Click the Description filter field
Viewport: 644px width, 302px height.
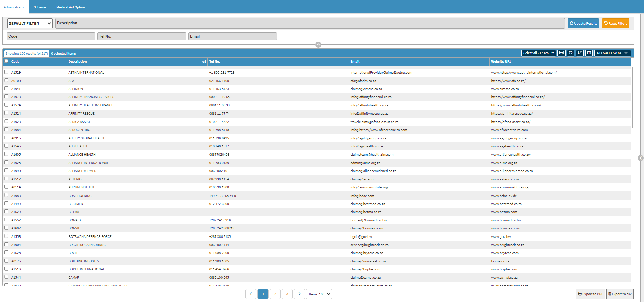(x=310, y=23)
